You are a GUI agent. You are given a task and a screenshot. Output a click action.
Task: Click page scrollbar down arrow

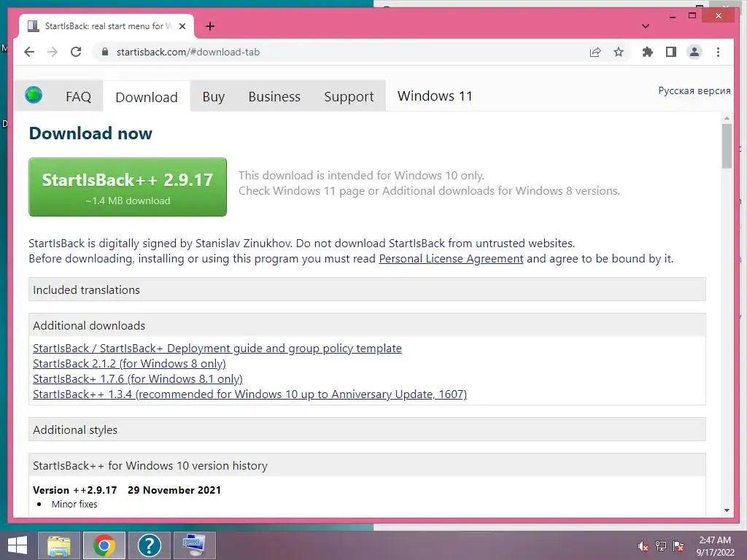pos(727,510)
